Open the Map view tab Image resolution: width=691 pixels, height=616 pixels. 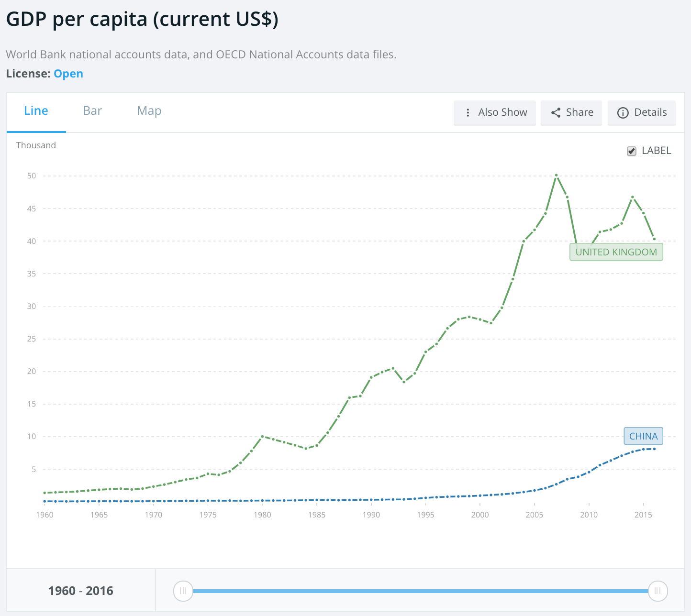coord(149,111)
